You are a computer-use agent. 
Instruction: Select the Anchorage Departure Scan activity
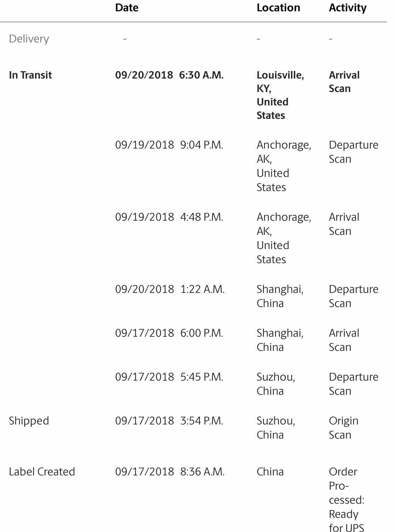tap(354, 152)
